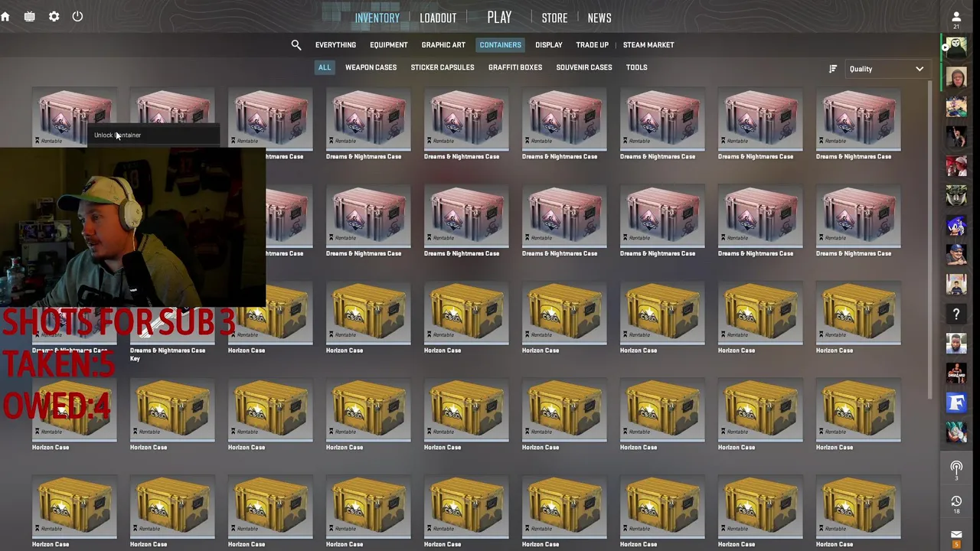
Task: Filter by STICKER CAPSULES
Action: pos(443,67)
